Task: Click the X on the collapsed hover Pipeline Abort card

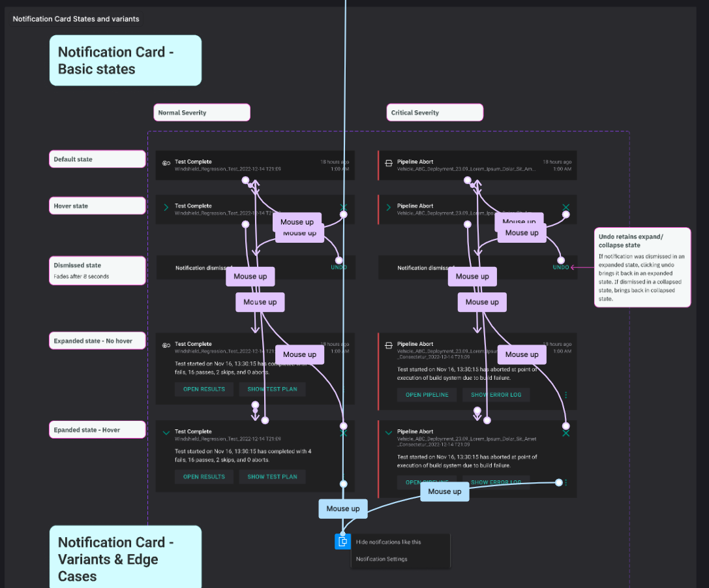Action: [x=566, y=208]
